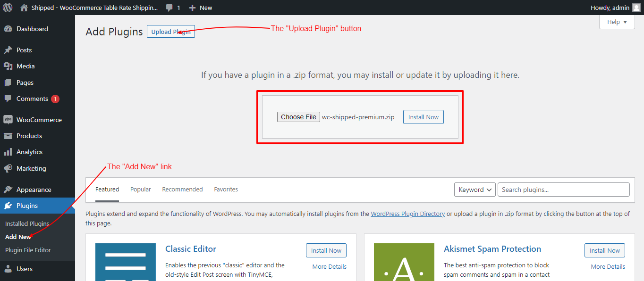This screenshot has height=281, width=644.
Task: Click inside the Search plugins field
Action: coord(564,190)
